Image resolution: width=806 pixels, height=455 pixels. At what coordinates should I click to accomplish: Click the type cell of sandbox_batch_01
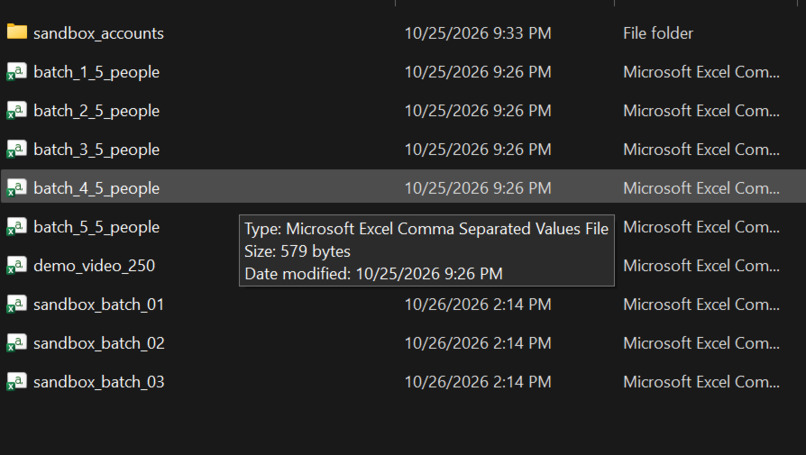click(701, 304)
